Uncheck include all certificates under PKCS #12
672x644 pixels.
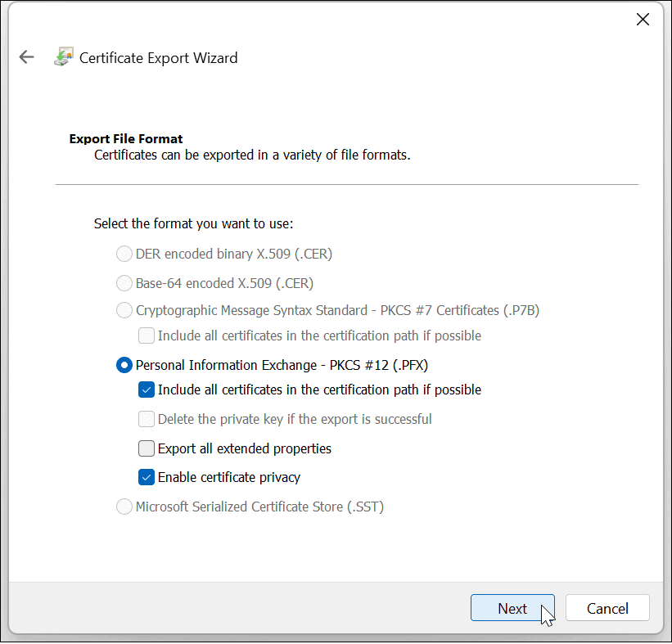[x=147, y=390]
